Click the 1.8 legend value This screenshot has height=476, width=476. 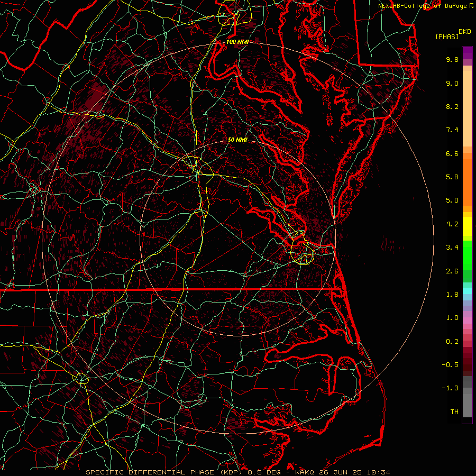click(x=452, y=295)
